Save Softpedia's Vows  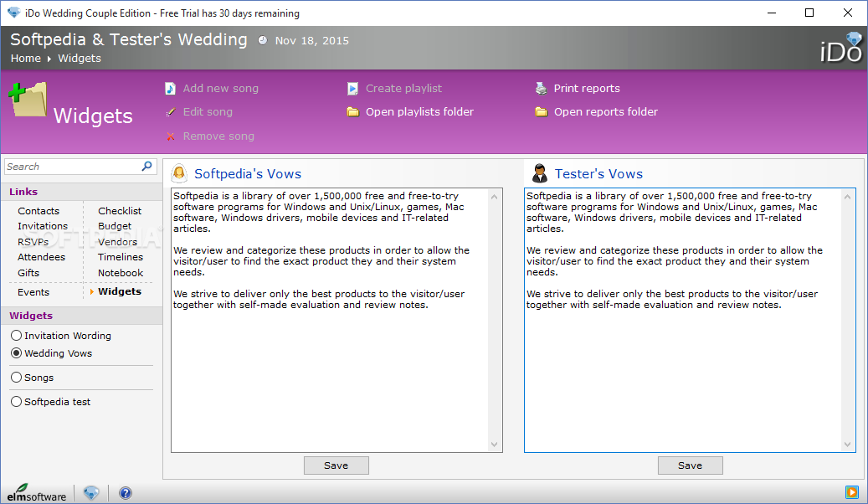coord(336,465)
